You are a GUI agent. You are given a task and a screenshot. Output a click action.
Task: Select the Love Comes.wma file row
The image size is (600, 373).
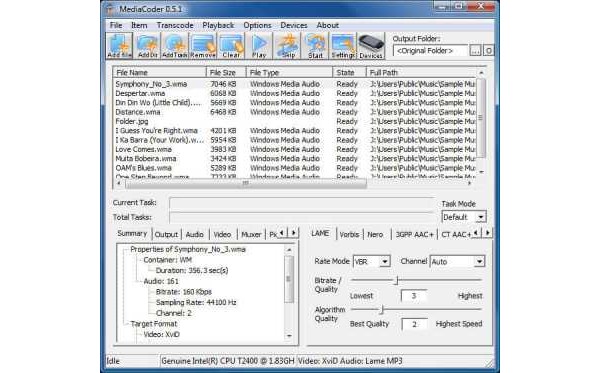coord(295,149)
